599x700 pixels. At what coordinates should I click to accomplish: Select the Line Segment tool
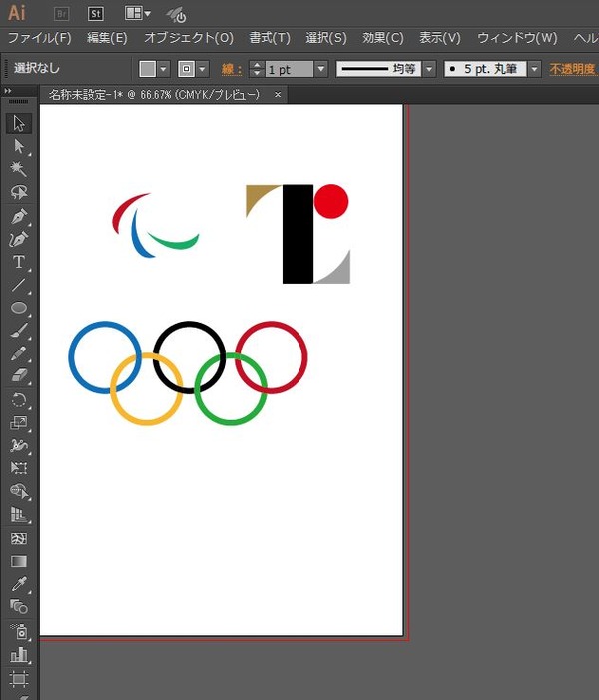pyautogui.click(x=19, y=285)
